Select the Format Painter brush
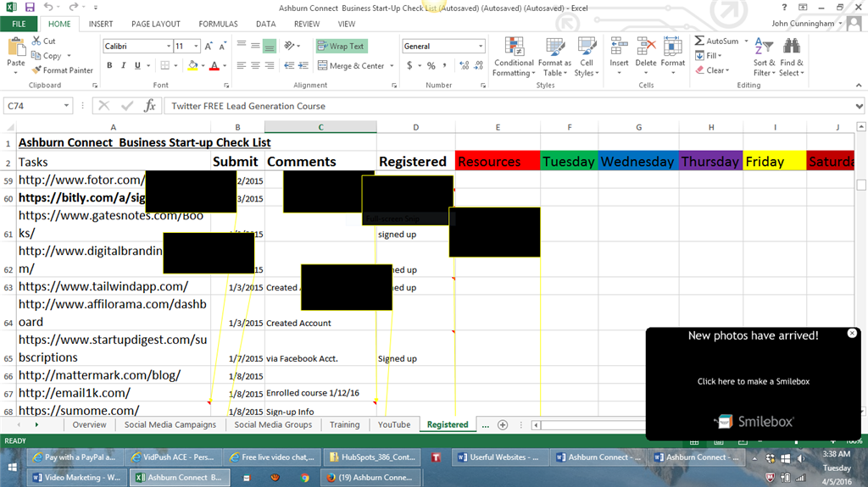The image size is (868, 487). 36,69
